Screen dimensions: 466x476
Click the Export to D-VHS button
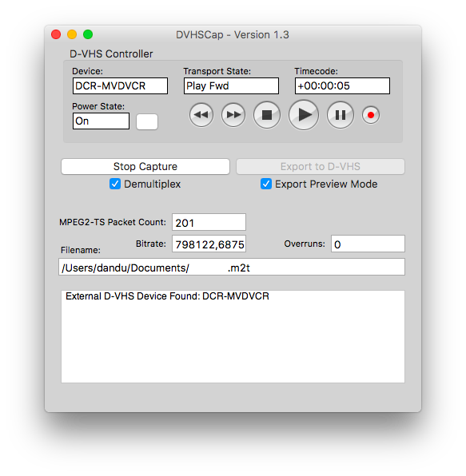point(321,166)
